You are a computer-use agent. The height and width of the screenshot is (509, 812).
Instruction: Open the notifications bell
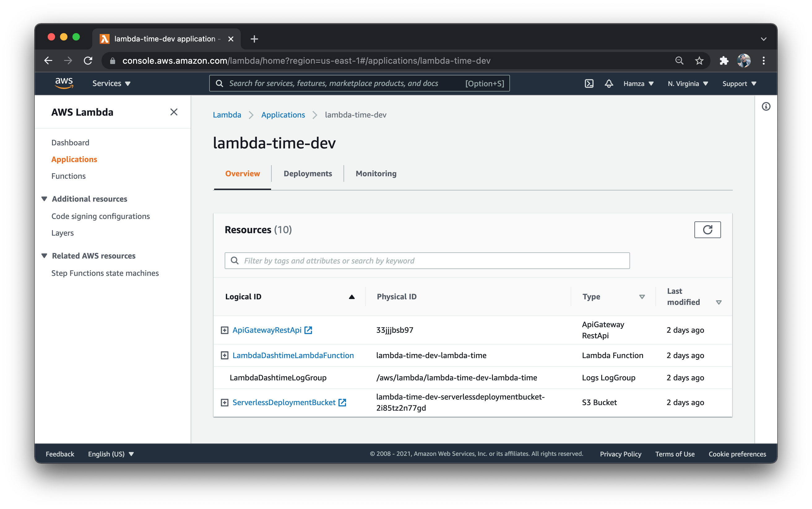click(x=609, y=83)
